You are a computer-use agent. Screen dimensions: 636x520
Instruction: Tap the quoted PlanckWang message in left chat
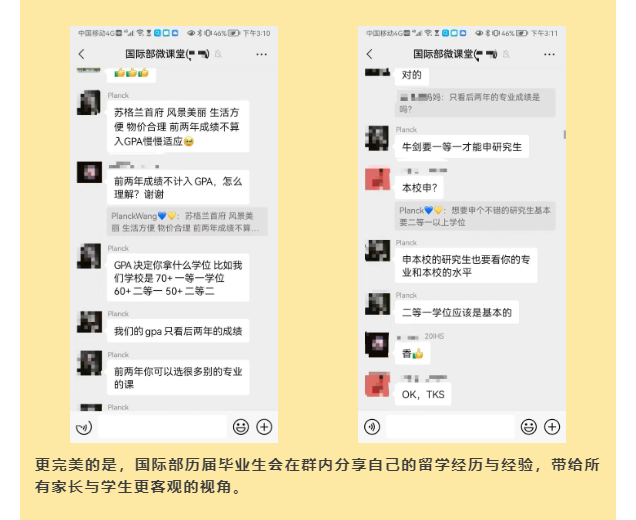coord(187,222)
